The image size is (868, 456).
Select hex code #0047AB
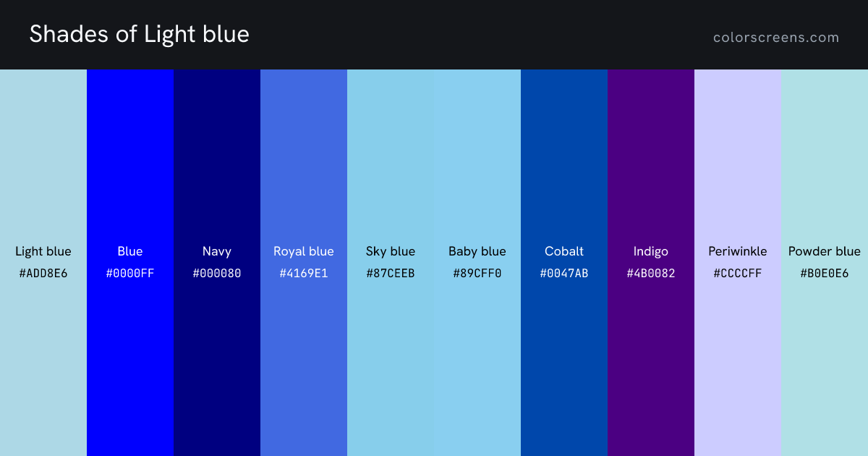(564, 274)
